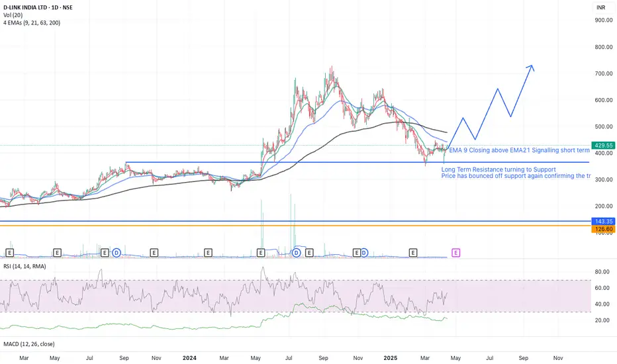Click the 500.00 price axis label
617x364 pixels.
pyautogui.click(x=604, y=126)
